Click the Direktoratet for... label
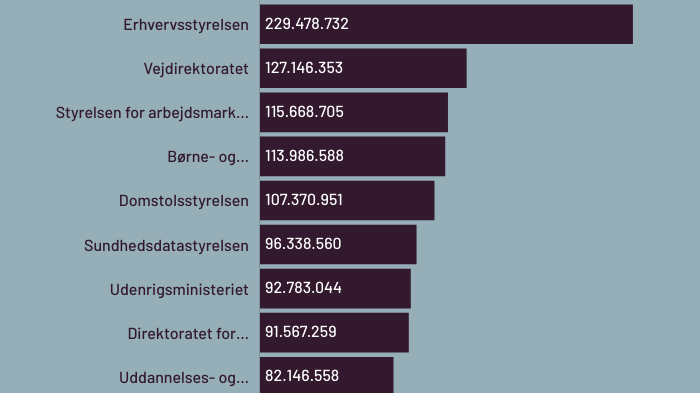 188,334
